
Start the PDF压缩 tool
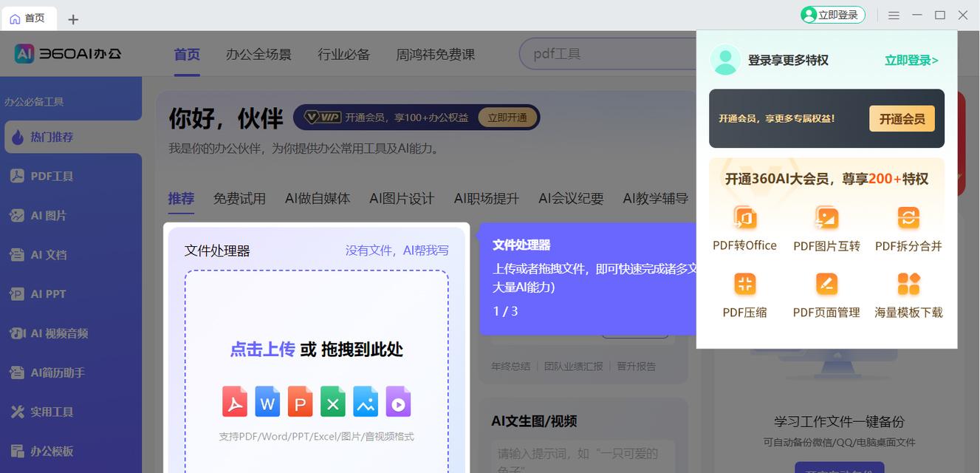coord(744,295)
